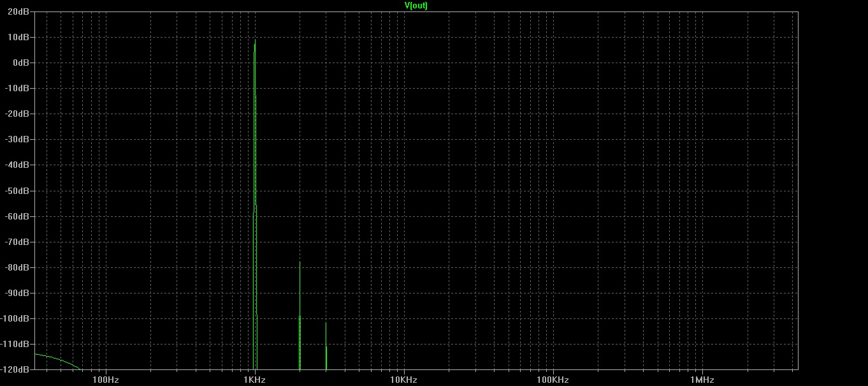
Task: Click the 1MHz frequency axis label
Action: (x=702, y=380)
